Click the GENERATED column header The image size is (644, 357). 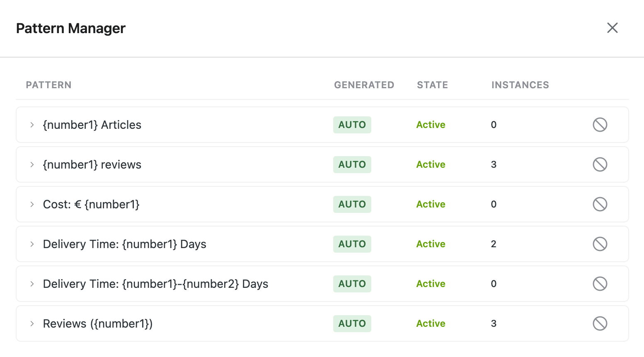tap(364, 85)
